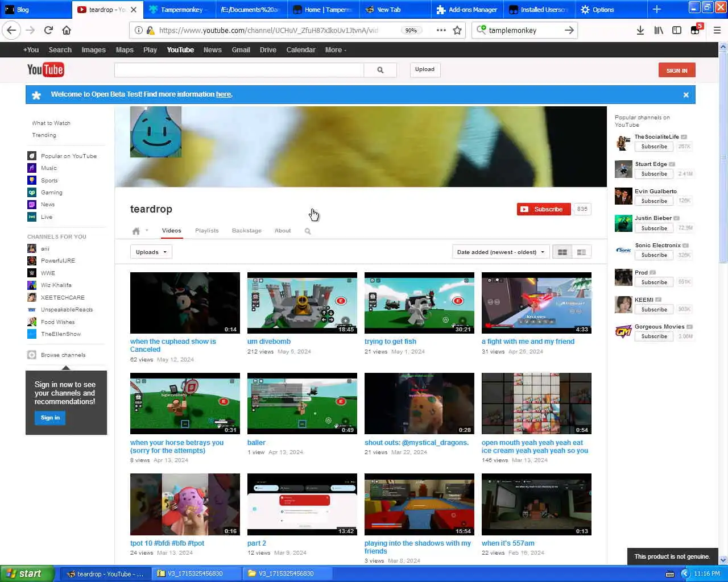Open 'um divebomb' video title
The image size is (728, 582).
[x=269, y=342]
